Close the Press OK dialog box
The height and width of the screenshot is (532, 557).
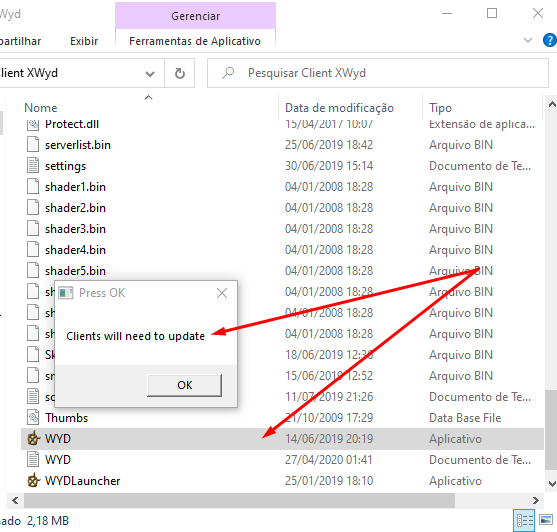point(222,293)
